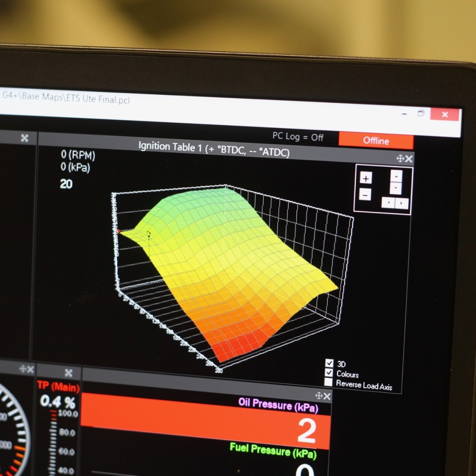Tilt the 3D ignition graph upward

(396, 176)
